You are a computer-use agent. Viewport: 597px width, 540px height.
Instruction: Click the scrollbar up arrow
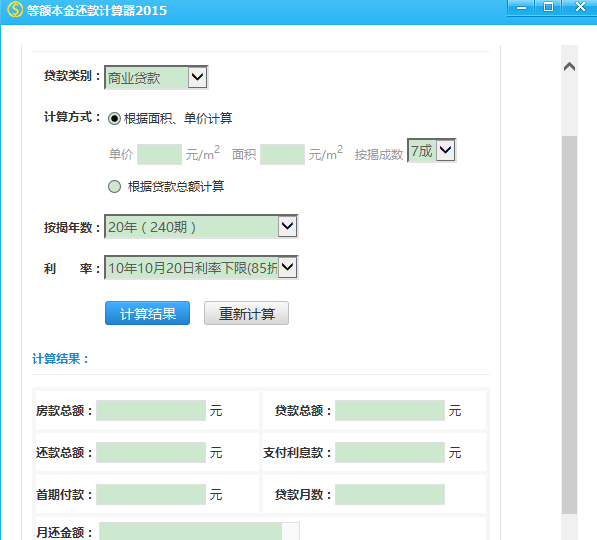[x=569, y=67]
